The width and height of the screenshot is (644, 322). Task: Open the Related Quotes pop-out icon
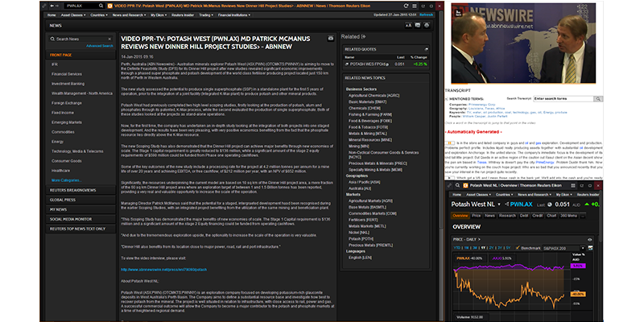click(427, 49)
